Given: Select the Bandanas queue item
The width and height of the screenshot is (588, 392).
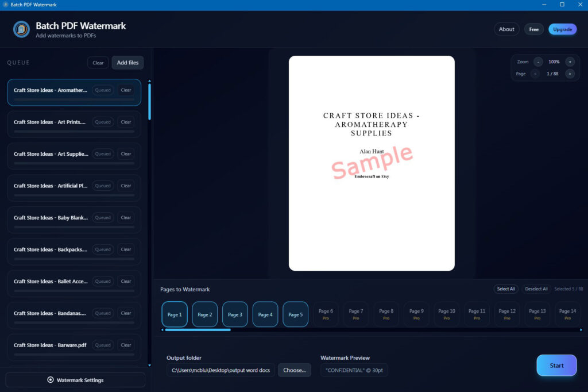Looking at the screenshot, I should [74, 316].
